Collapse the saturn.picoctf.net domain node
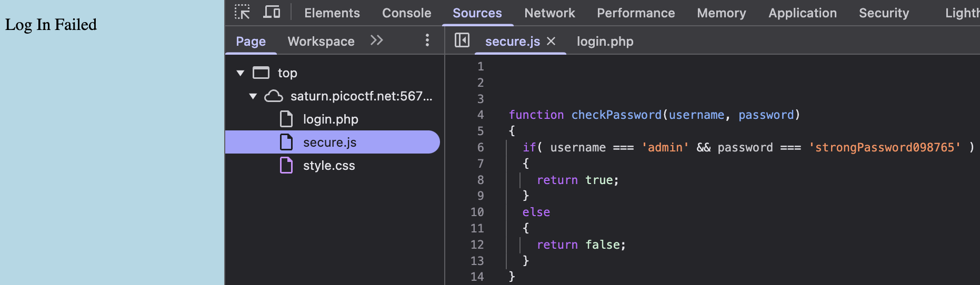Screen dimensions: 980x285 point(253,96)
